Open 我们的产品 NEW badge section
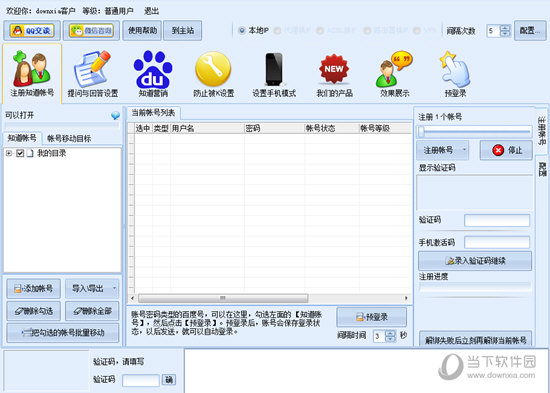550x393 pixels. pos(334,74)
